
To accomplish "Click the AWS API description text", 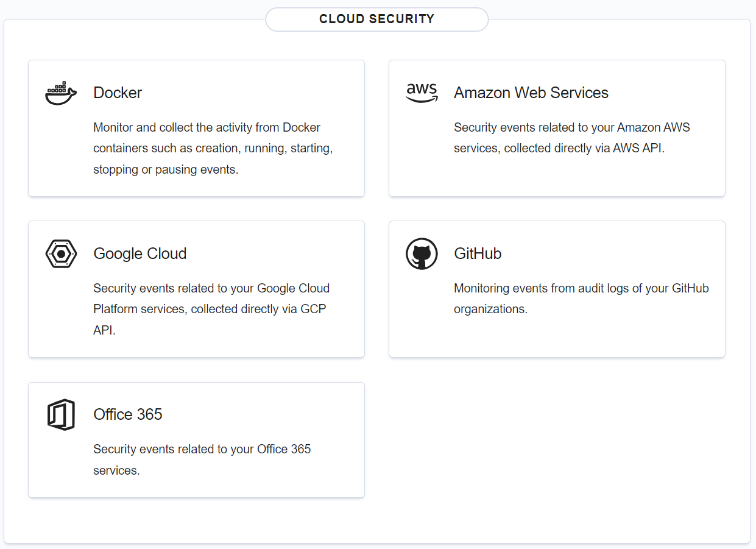I will [571, 138].
